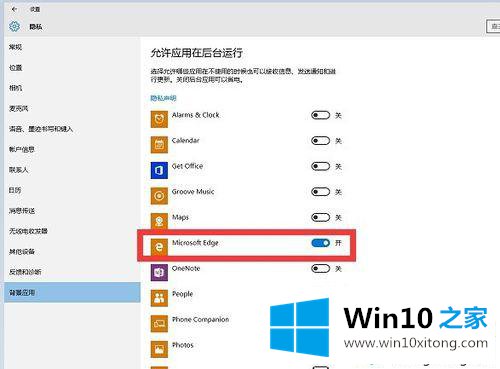Click the OneNote app icon
500x369 pixels.
(159, 273)
